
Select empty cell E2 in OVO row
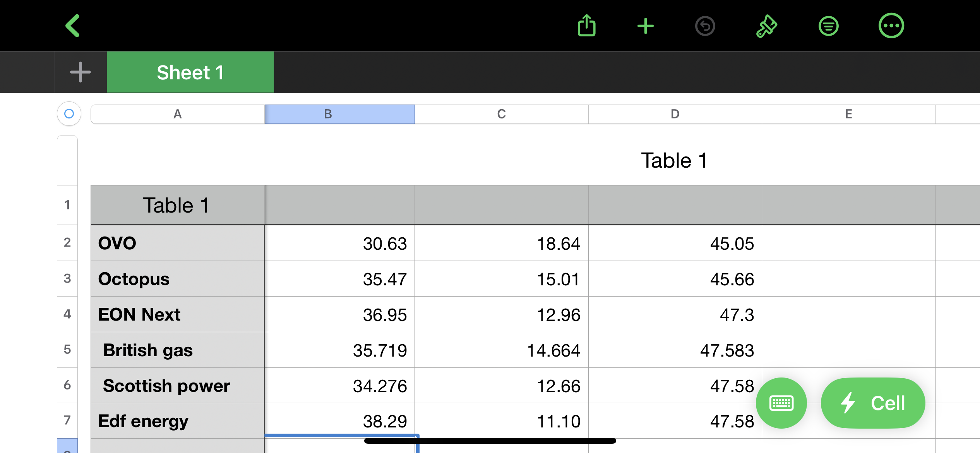pos(848,243)
